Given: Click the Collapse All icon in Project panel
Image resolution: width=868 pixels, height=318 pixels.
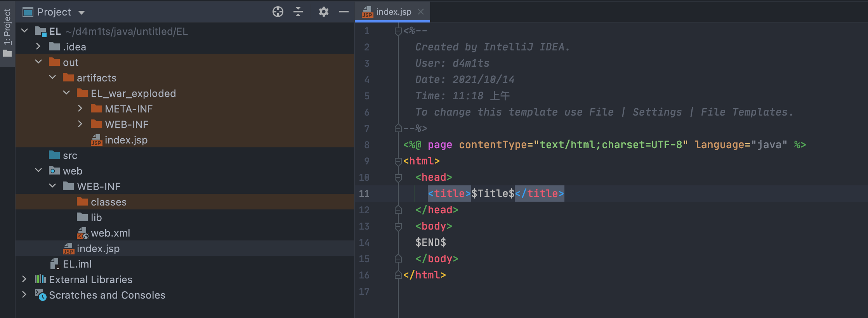Looking at the screenshot, I should pos(298,12).
